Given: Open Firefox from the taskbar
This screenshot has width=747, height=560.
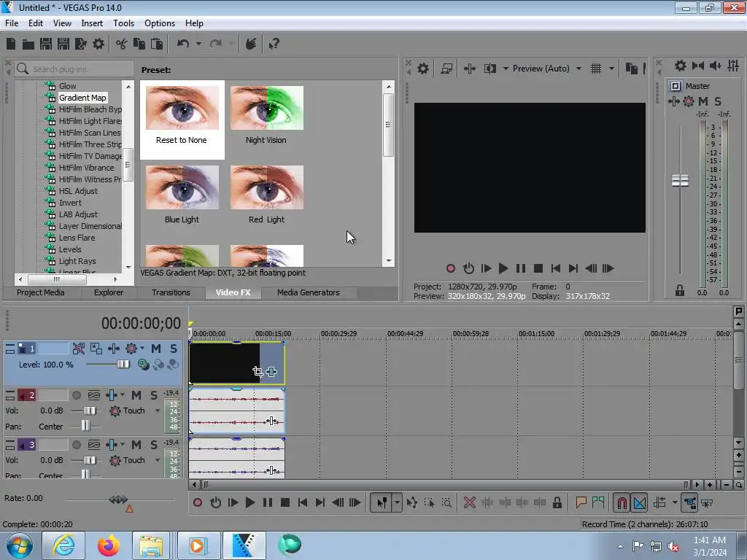Looking at the screenshot, I should point(108,545).
